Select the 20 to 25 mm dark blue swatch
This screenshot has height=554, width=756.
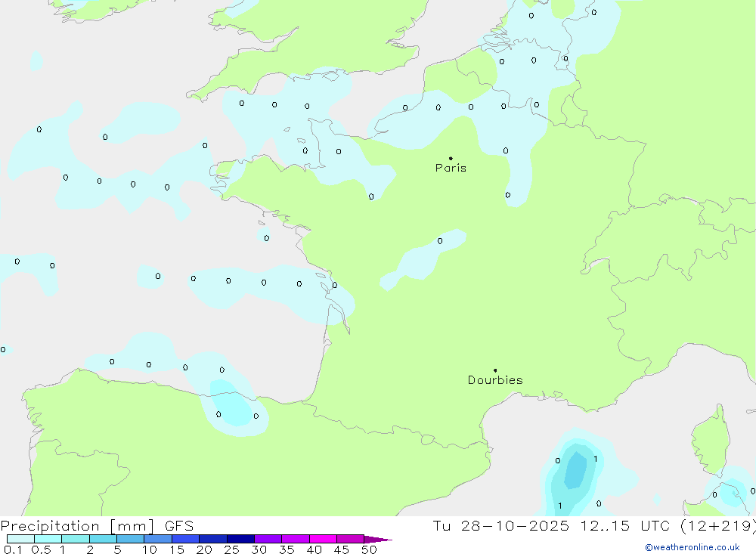[212, 539]
